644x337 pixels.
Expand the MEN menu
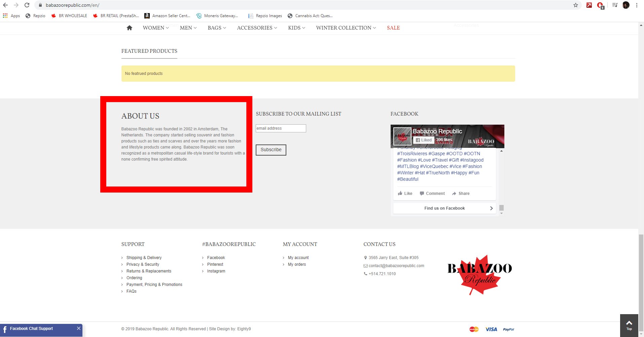[x=188, y=28]
